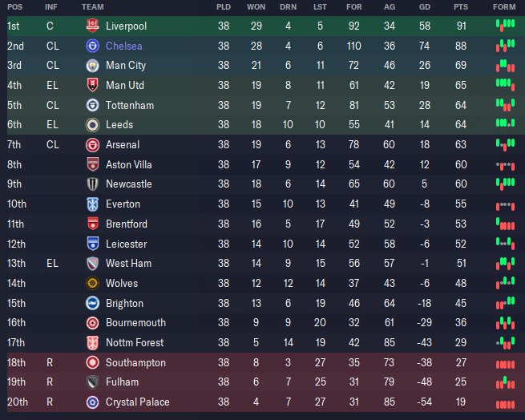Select the Leeds team name
525x420 pixels.
[x=119, y=125]
